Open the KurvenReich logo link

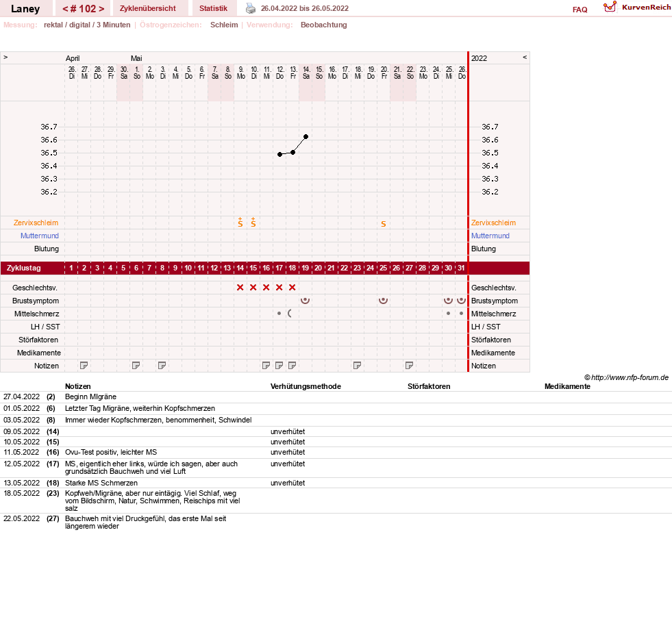[x=637, y=8]
